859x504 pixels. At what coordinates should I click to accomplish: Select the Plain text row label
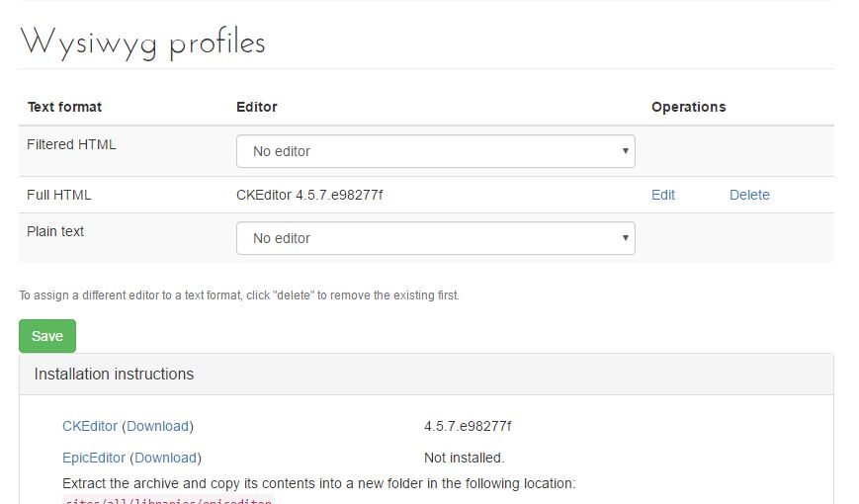pyautogui.click(x=55, y=231)
